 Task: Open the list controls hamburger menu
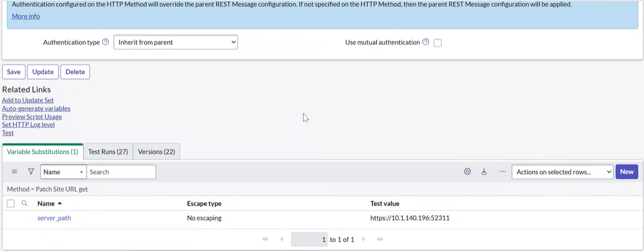coord(14,172)
